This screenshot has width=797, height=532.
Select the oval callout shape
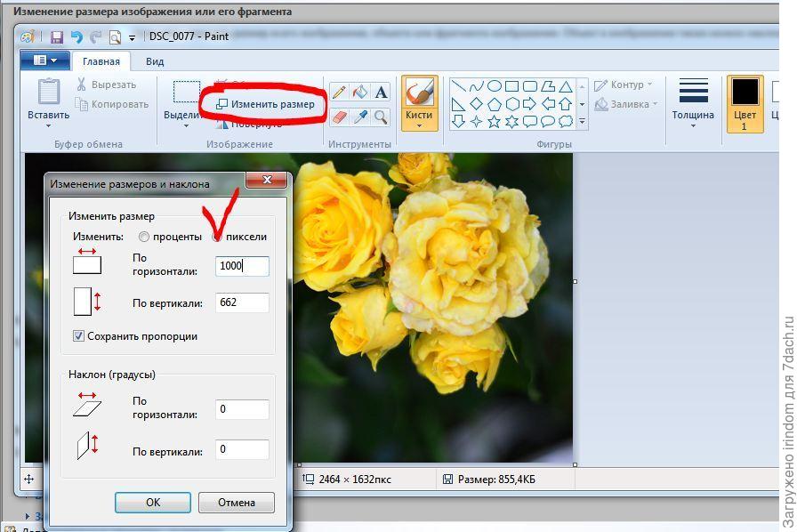tap(547, 122)
